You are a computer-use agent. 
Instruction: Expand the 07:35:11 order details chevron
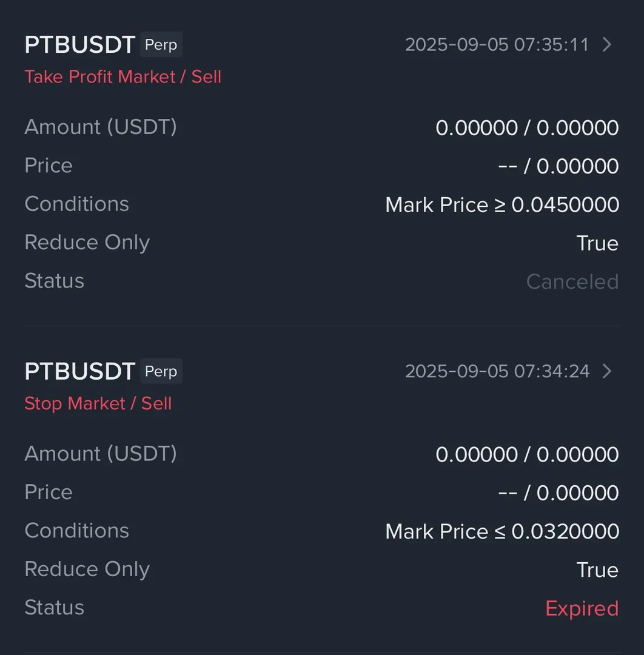pyautogui.click(x=606, y=44)
